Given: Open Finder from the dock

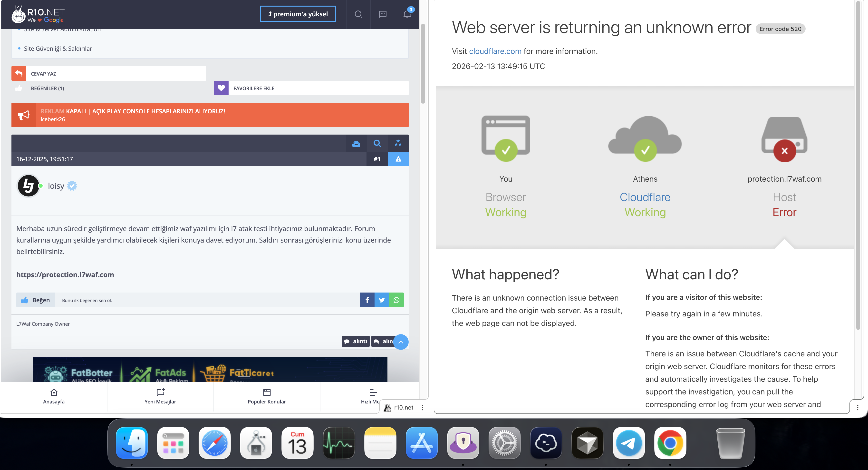Looking at the screenshot, I should pyautogui.click(x=132, y=443).
